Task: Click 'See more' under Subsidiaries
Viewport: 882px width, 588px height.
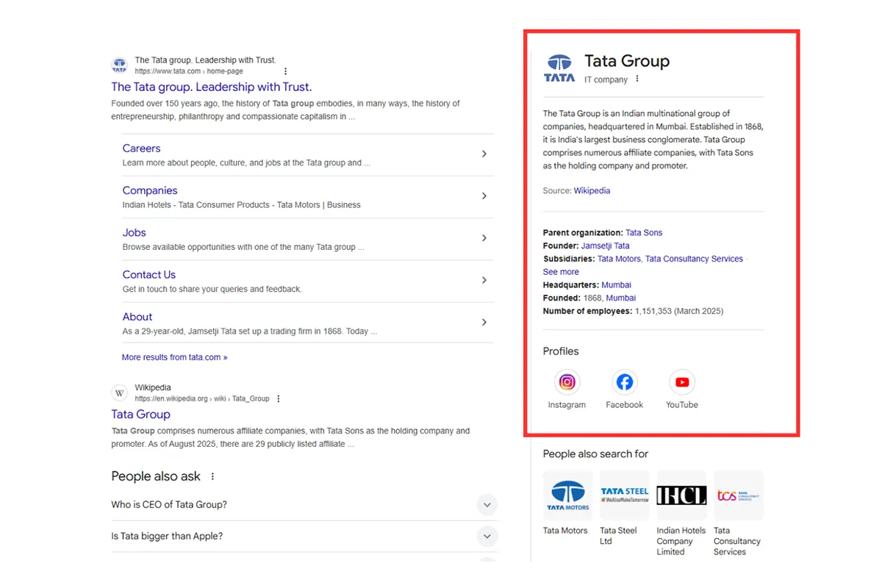Action: [561, 271]
